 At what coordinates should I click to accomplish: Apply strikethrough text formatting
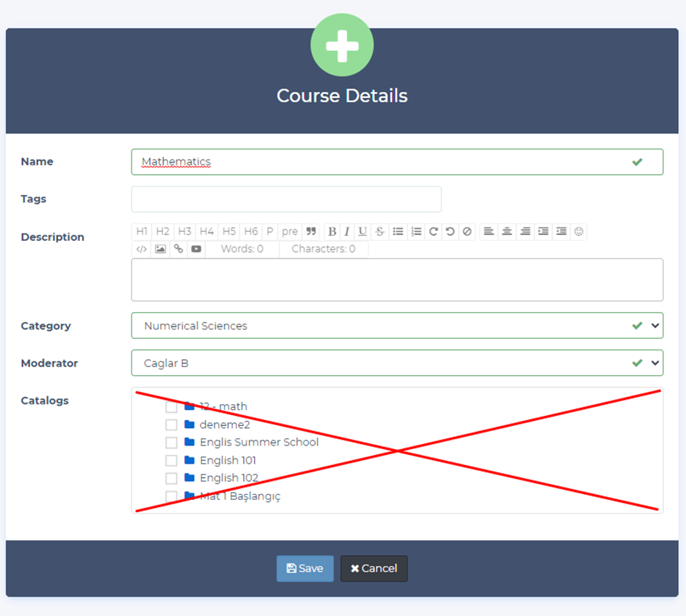(x=380, y=231)
